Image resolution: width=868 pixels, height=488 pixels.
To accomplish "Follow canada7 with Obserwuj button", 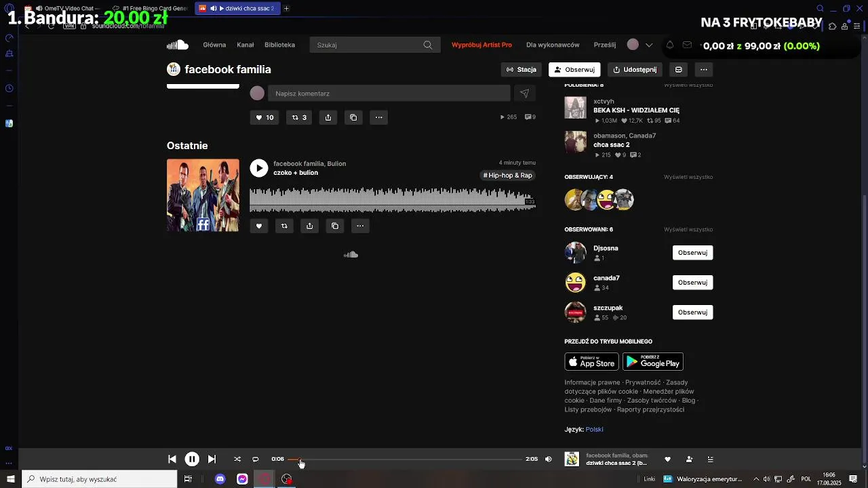I will pos(692,283).
